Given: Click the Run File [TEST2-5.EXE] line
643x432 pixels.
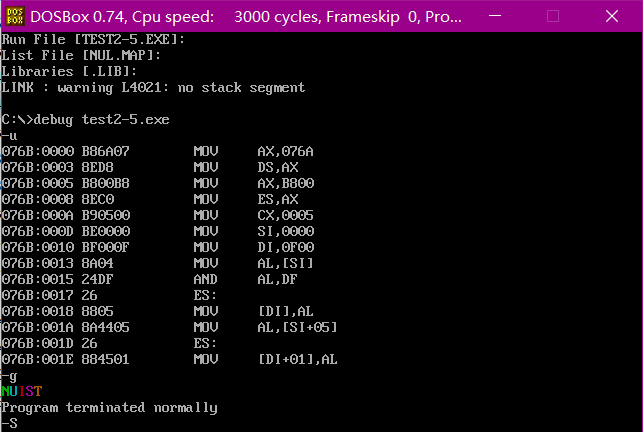Looking at the screenshot, I should pyautogui.click(x=107, y=40).
